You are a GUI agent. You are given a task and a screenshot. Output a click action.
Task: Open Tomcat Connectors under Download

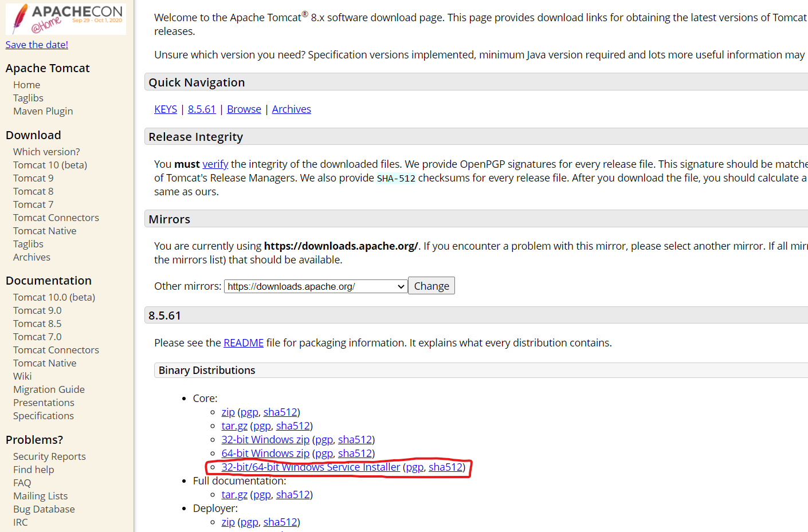pyautogui.click(x=56, y=218)
